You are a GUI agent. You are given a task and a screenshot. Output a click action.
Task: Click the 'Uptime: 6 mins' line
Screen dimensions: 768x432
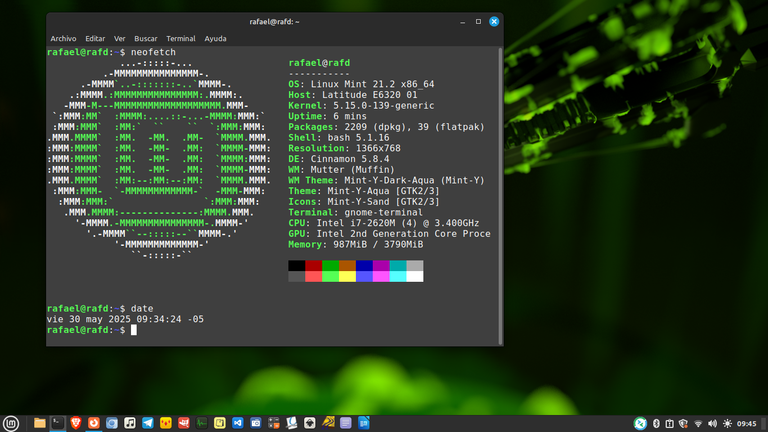point(328,117)
